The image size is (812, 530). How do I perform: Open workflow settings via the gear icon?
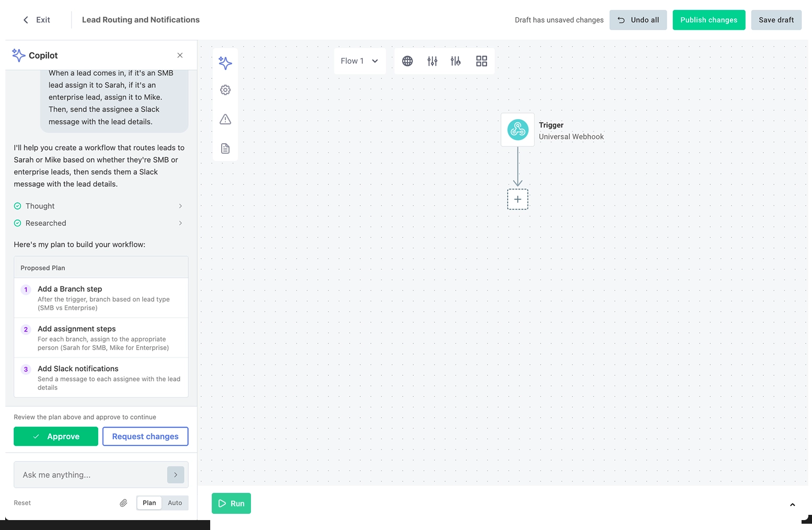[225, 89]
